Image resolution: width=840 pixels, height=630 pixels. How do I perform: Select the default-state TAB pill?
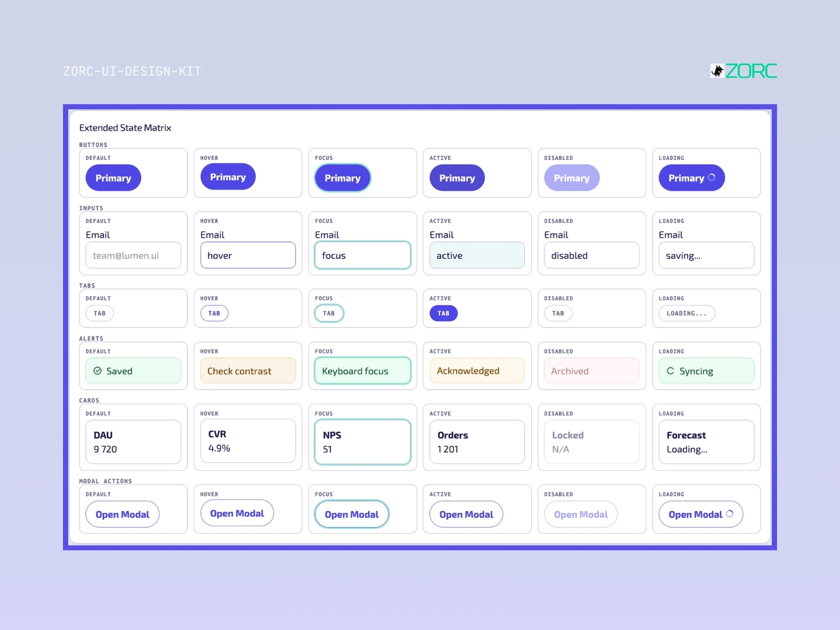click(100, 313)
